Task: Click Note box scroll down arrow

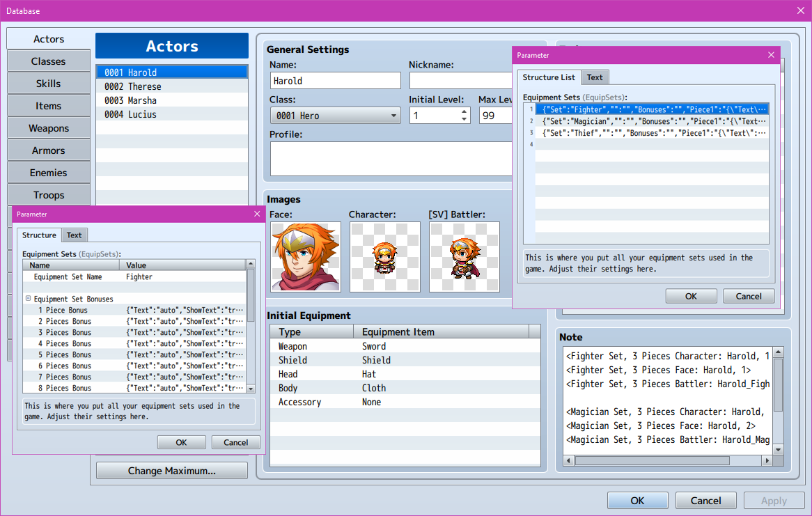Action: tap(778, 450)
